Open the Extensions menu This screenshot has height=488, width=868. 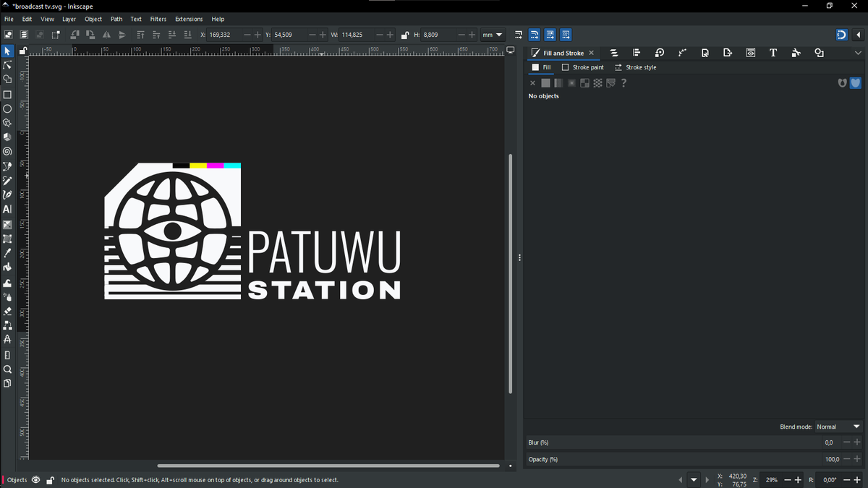(x=189, y=19)
